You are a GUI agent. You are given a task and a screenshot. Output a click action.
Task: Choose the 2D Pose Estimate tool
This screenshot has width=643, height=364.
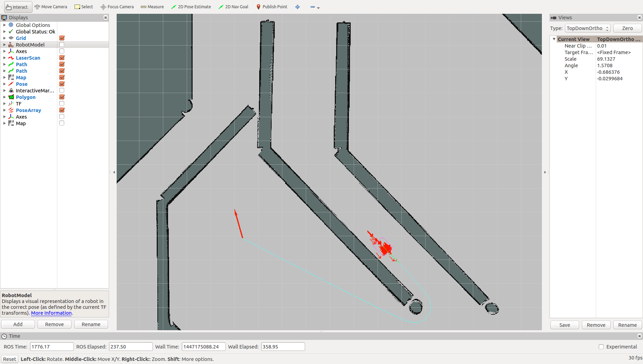pos(191,7)
